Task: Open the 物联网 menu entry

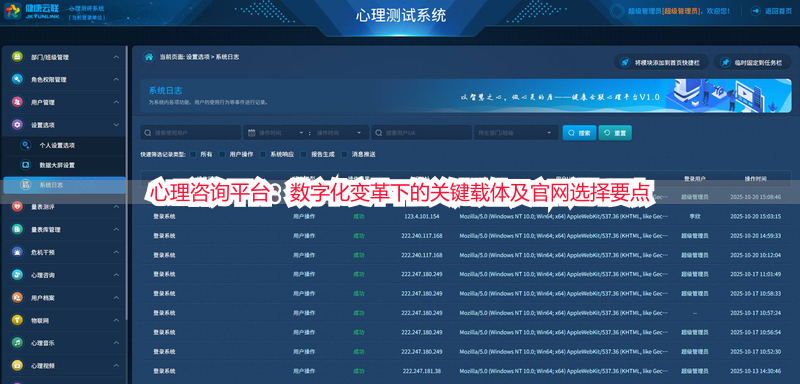Action: click(x=63, y=320)
